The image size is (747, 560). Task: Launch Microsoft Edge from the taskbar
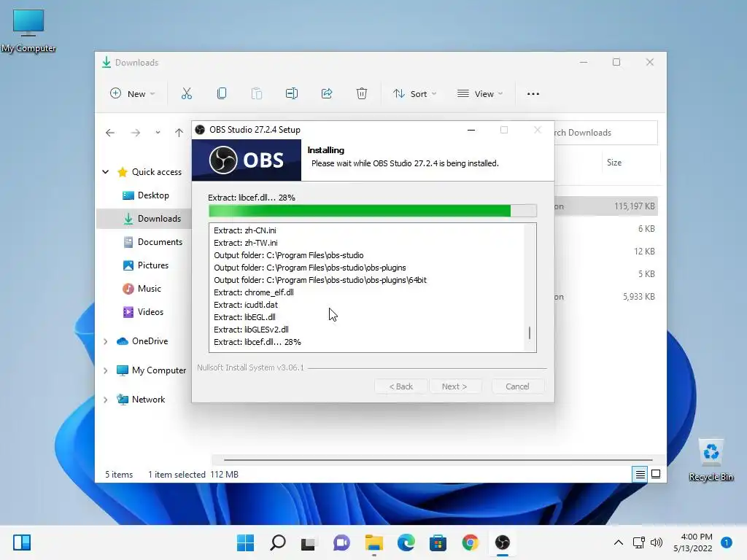tap(406, 542)
